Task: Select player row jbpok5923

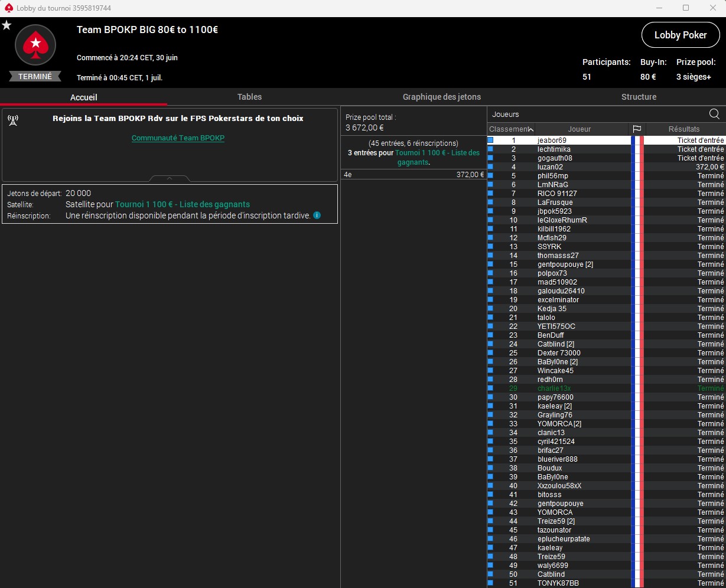Action: point(606,211)
